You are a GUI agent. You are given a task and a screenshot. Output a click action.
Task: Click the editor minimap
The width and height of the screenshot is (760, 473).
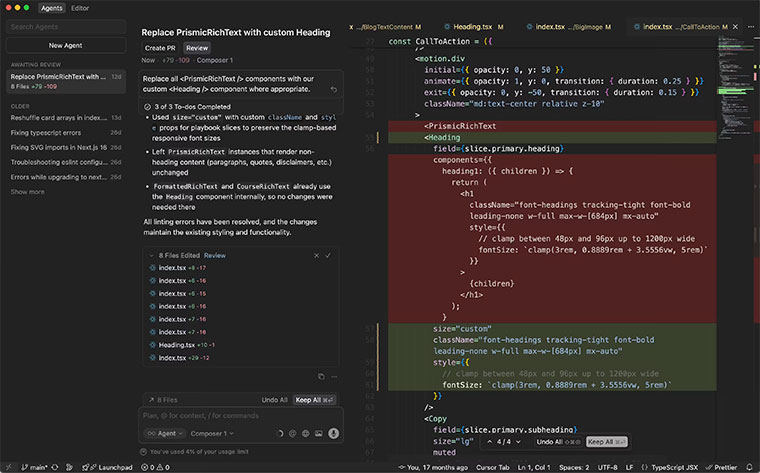pyautogui.click(x=734, y=87)
